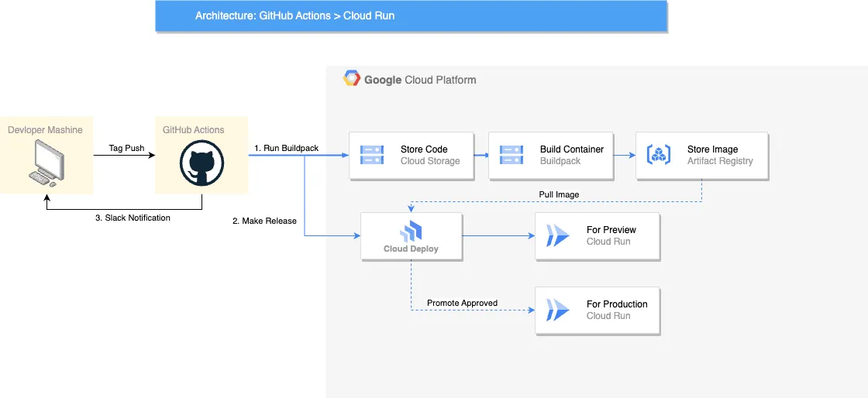Screen dimensions: 868x398
Task: Click the 'Pull Image' connector label
Action: pyautogui.click(x=559, y=194)
